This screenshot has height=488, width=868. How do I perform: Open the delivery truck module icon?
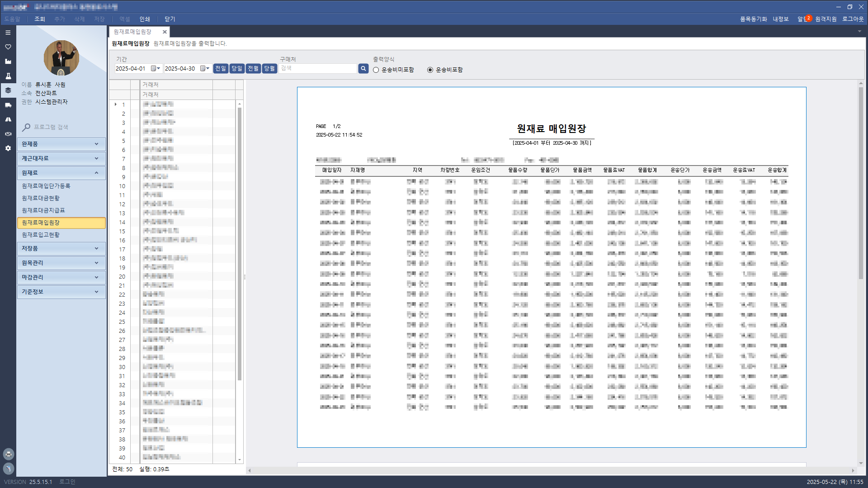coord(8,105)
